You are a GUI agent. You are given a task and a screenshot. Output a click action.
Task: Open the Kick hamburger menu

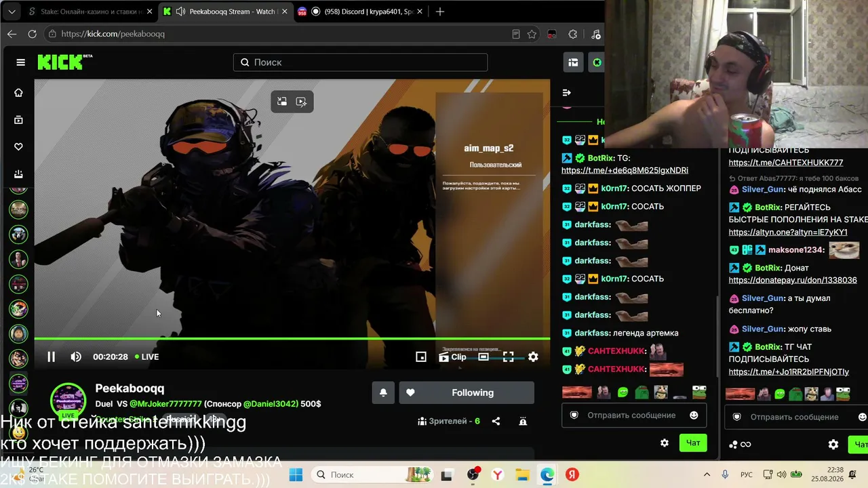[x=20, y=62]
